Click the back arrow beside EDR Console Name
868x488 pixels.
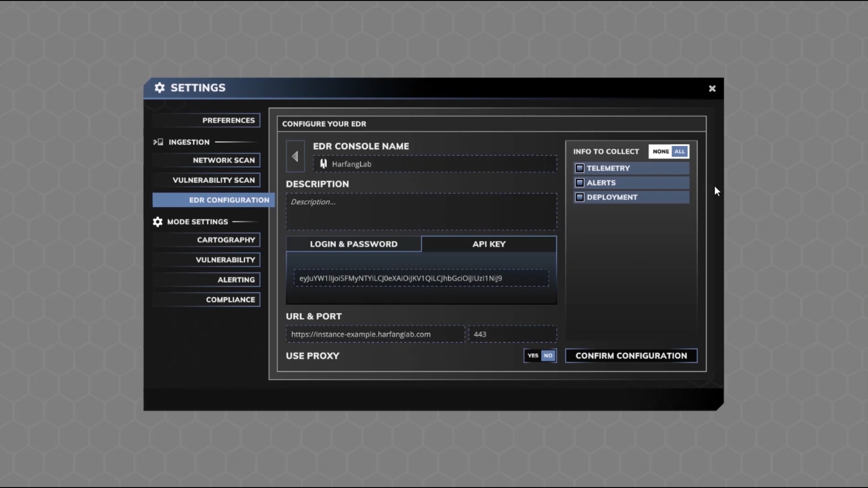(295, 156)
